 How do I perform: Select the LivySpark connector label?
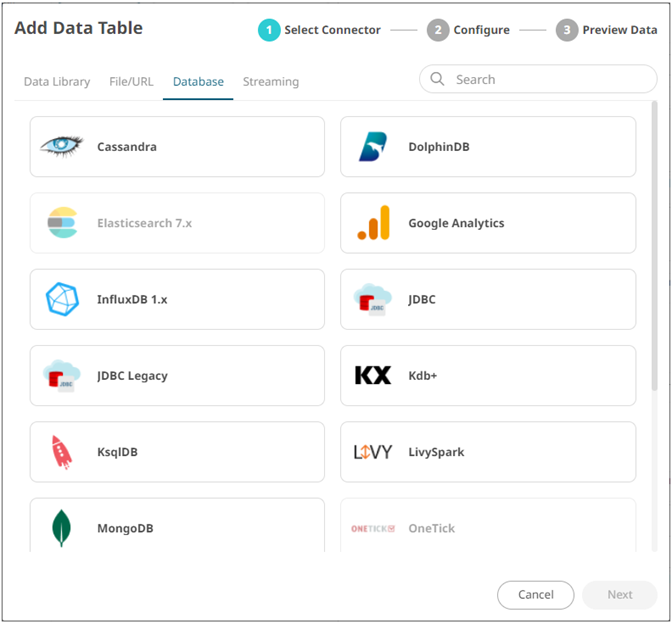coord(436,452)
